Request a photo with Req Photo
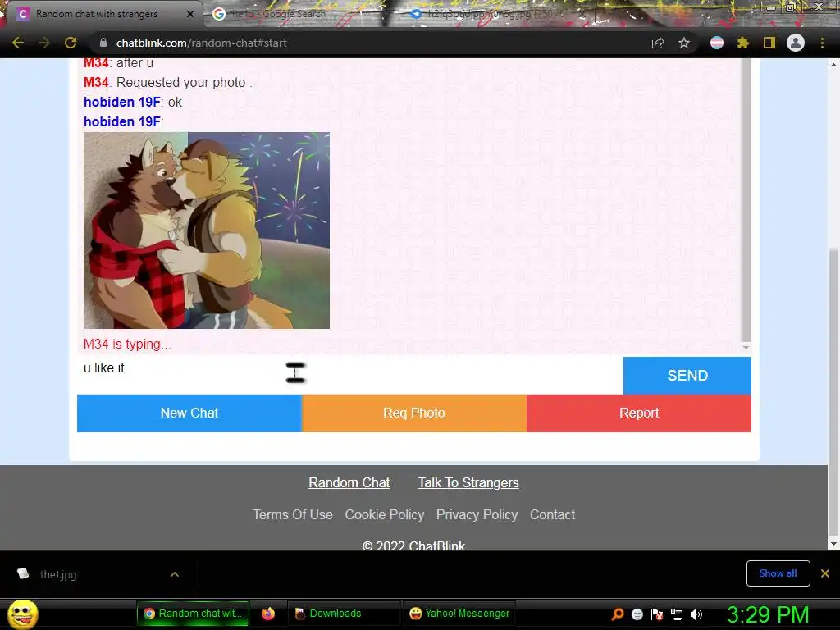840x630 pixels. point(414,413)
